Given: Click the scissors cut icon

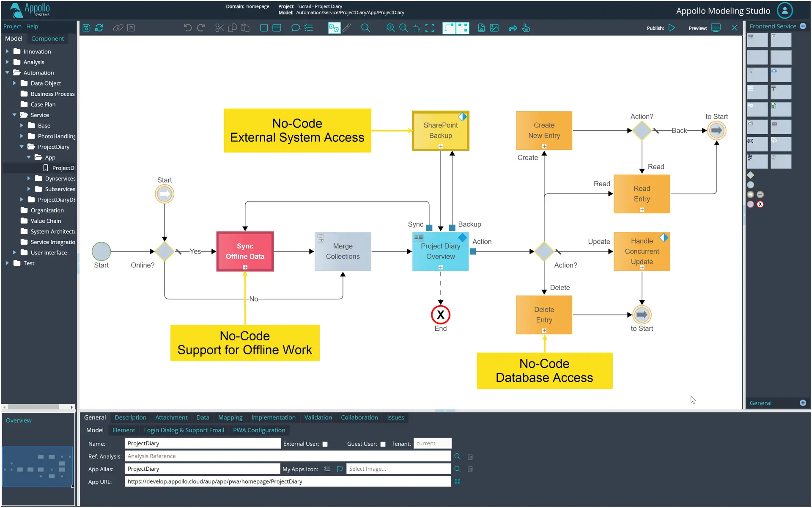Looking at the screenshot, I should tap(219, 28).
